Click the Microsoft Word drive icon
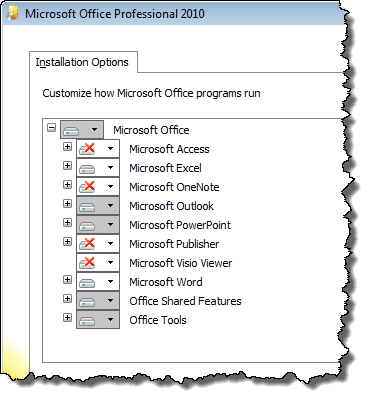Viewport: 371px width, 403px height. pyautogui.click(x=87, y=283)
